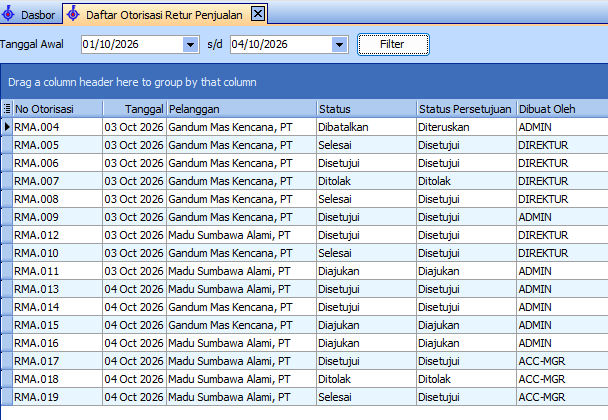Open the Tanggal Awal date dropdown
Image resolution: width=608 pixels, height=420 pixels.
click(x=190, y=45)
